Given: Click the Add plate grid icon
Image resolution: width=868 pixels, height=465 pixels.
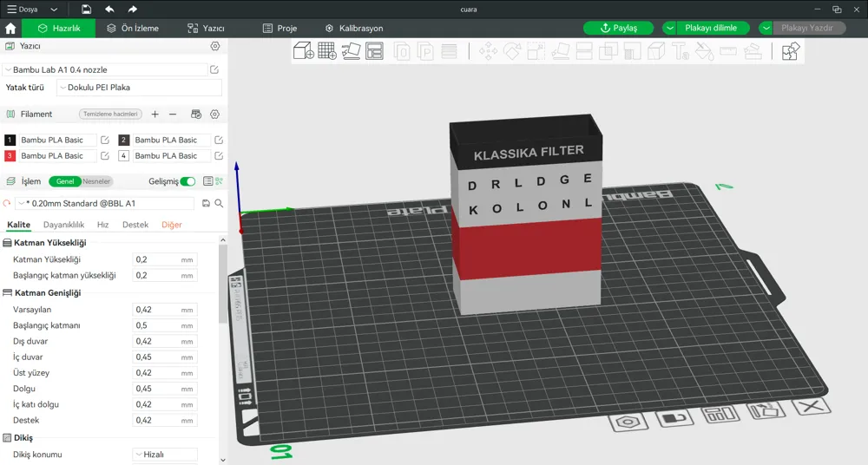Looking at the screenshot, I should pyautogui.click(x=327, y=51).
